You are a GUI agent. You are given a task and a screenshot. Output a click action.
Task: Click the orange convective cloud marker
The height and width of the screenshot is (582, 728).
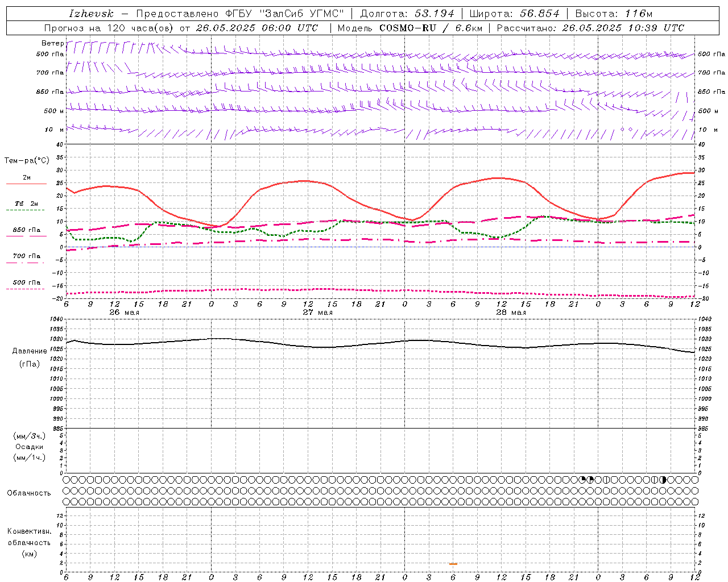coord(453,564)
